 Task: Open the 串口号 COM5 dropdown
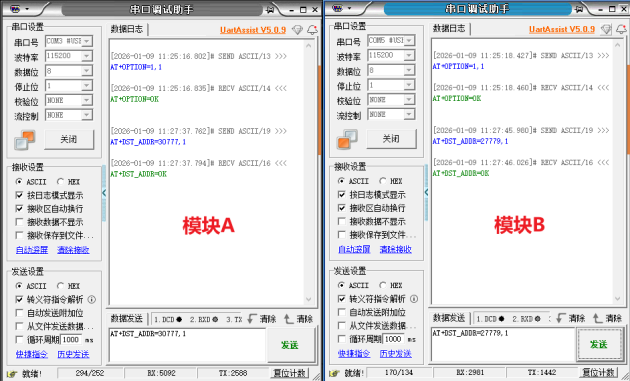(409, 40)
